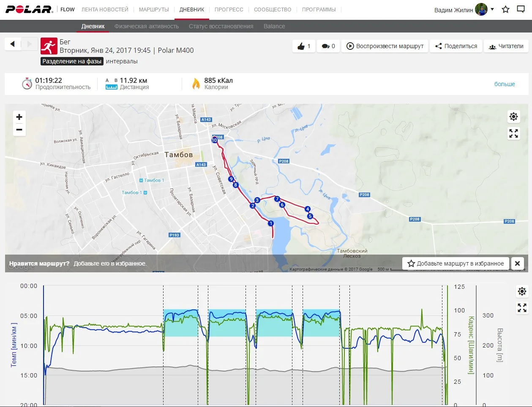This screenshot has height=407, width=532.
Task: Expand details with больше link
Action: (505, 84)
